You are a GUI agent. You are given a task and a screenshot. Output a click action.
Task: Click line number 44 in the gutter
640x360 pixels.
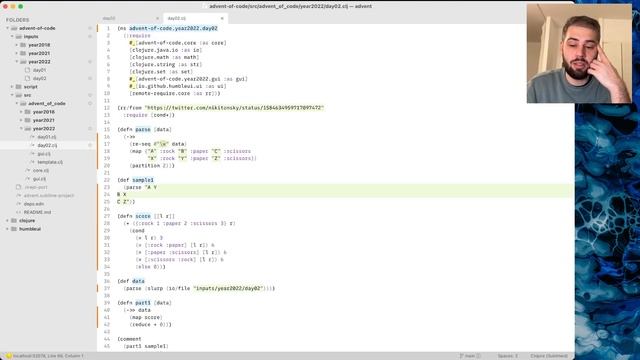(107, 339)
